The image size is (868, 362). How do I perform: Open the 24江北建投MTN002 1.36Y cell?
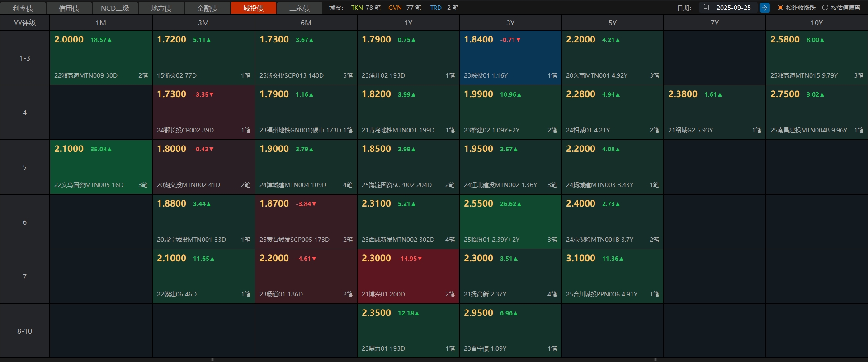510,167
